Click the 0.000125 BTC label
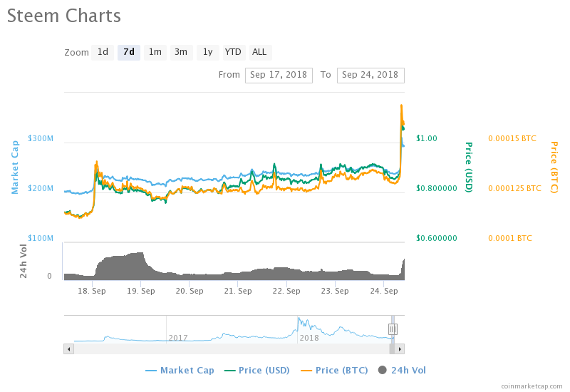570x392 pixels. pos(514,188)
